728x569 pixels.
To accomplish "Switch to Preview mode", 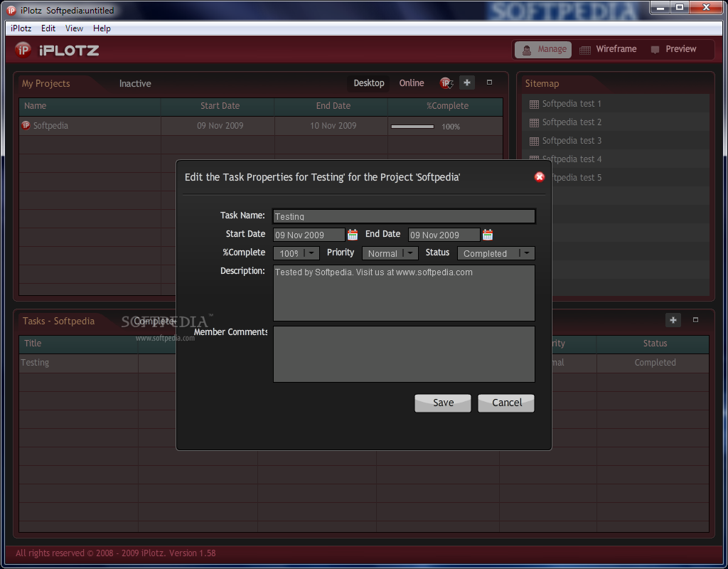I will [674, 49].
